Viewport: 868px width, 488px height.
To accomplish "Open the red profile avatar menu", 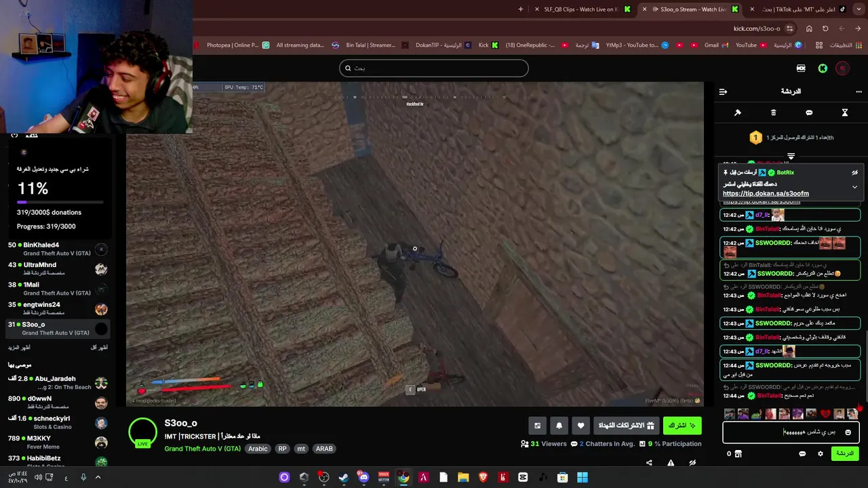I will [842, 68].
